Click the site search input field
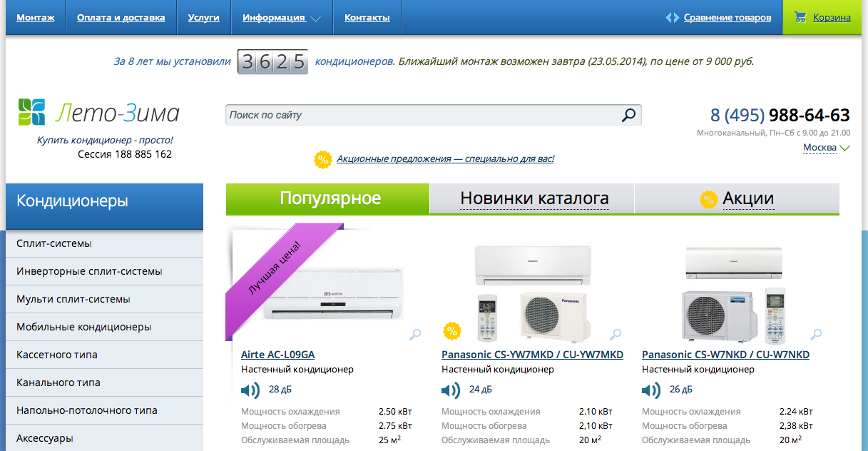Screen dimensions: 868x451 (421, 115)
